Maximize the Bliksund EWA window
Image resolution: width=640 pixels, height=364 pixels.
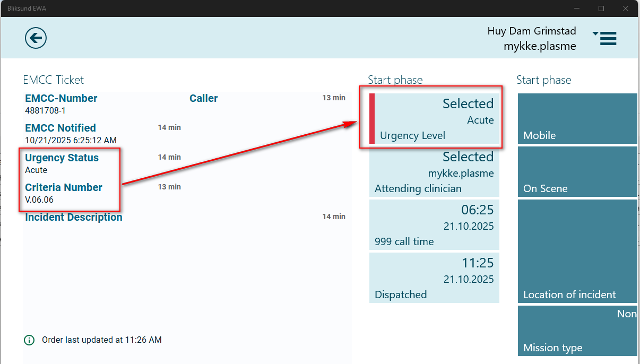click(x=601, y=8)
